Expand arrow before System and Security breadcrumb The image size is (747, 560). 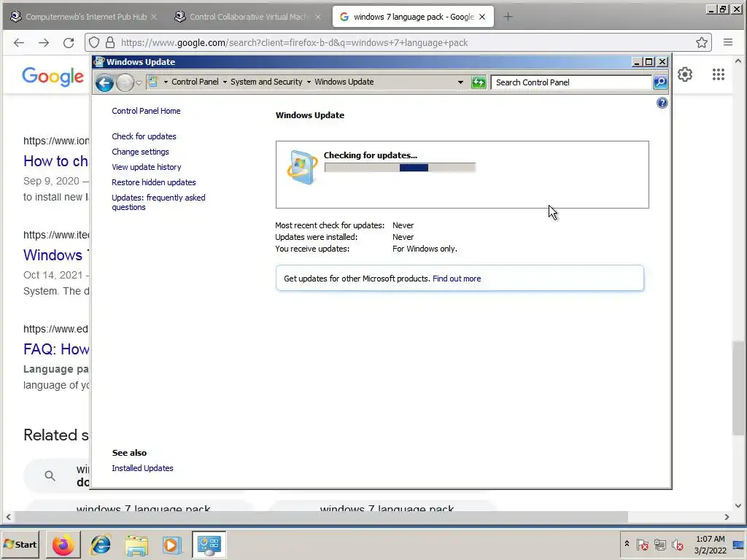(225, 82)
